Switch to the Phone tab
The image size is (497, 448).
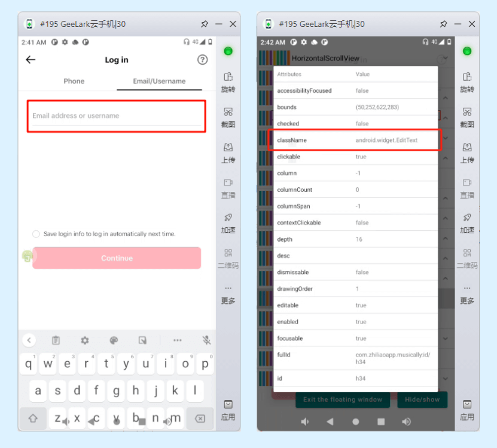74,81
